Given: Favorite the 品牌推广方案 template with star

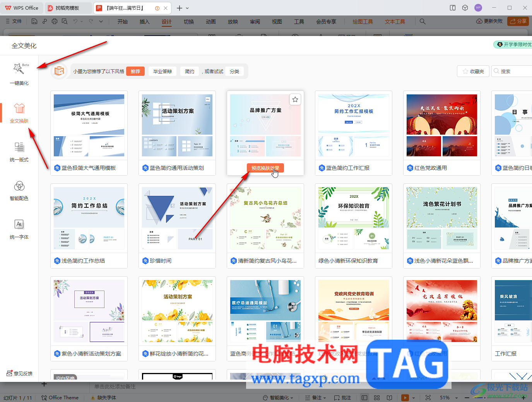Looking at the screenshot, I should [x=295, y=99].
